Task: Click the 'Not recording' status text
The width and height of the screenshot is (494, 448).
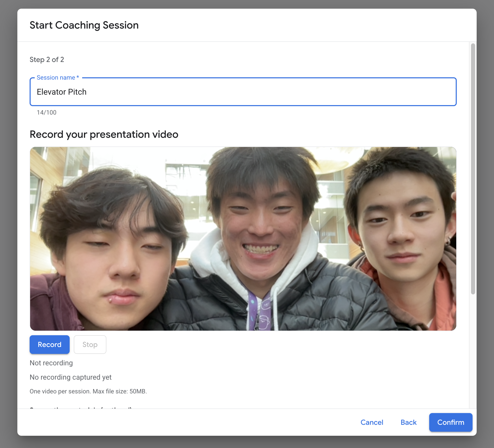Action: coord(51,363)
